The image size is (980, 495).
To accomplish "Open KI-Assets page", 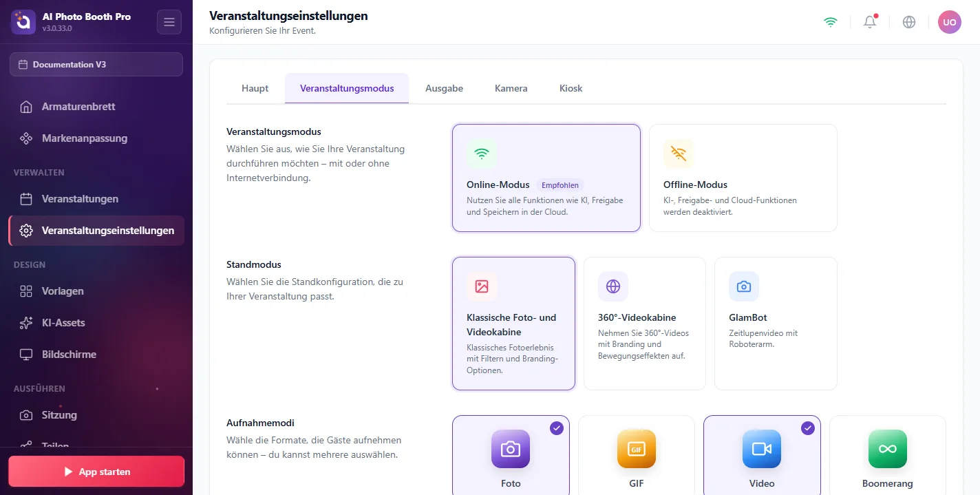I will click(96, 323).
